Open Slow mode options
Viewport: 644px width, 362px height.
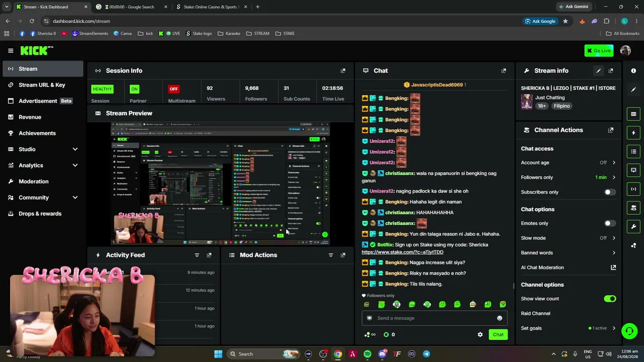[x=569, y=238]
